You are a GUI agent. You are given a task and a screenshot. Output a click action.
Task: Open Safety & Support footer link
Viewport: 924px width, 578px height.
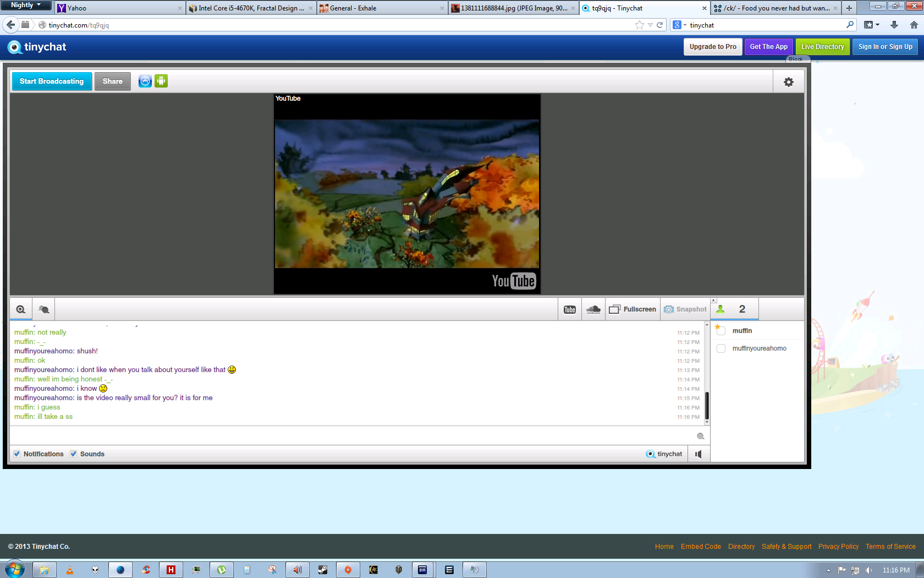point(787,547)
